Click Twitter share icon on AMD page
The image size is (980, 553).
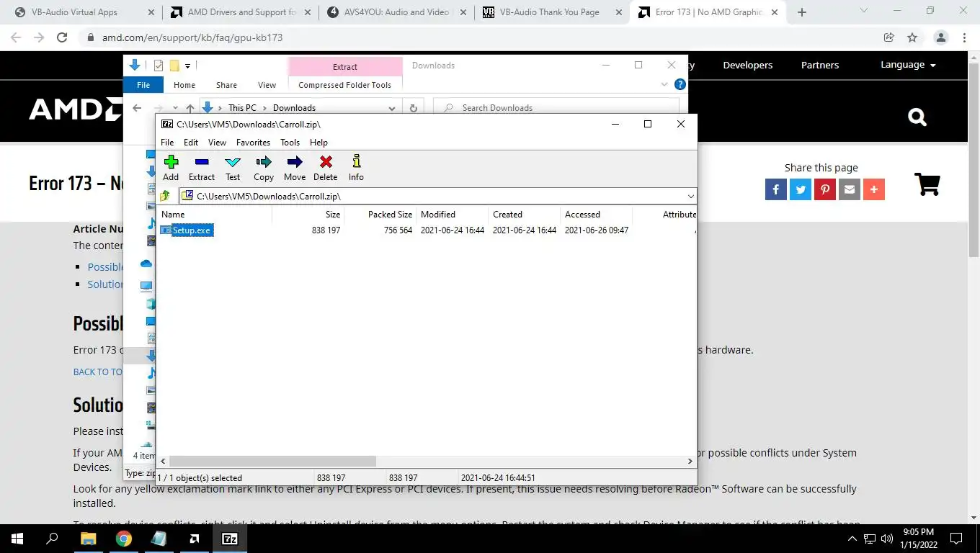pos(801,189)
